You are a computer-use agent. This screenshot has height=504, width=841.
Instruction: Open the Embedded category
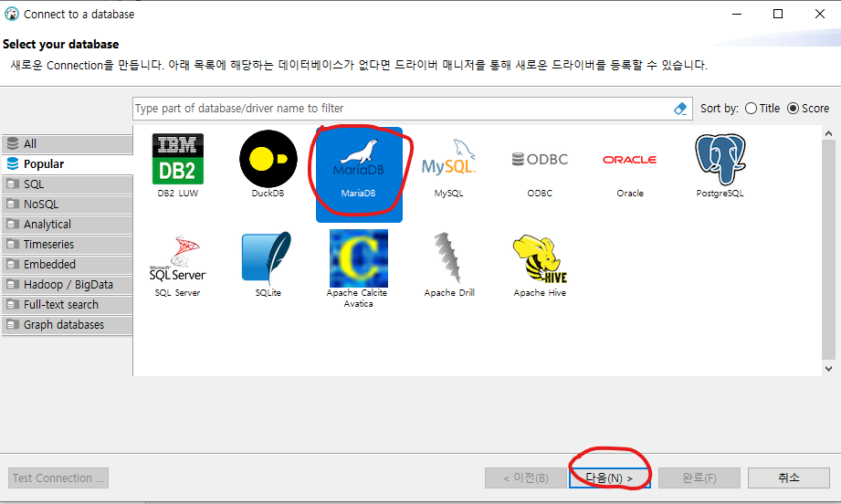[x=67, y=265]
